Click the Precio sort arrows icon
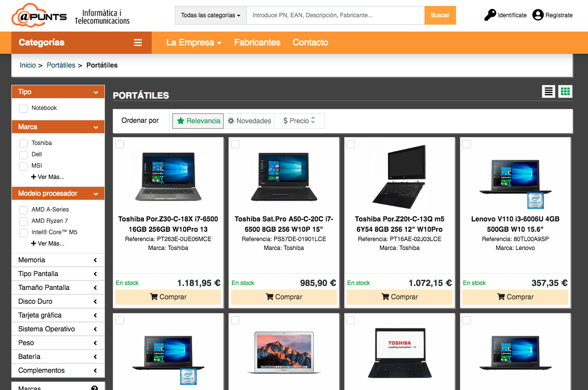Image resolution: width=588 pixels, height=390 pixels. click(313, 120)
